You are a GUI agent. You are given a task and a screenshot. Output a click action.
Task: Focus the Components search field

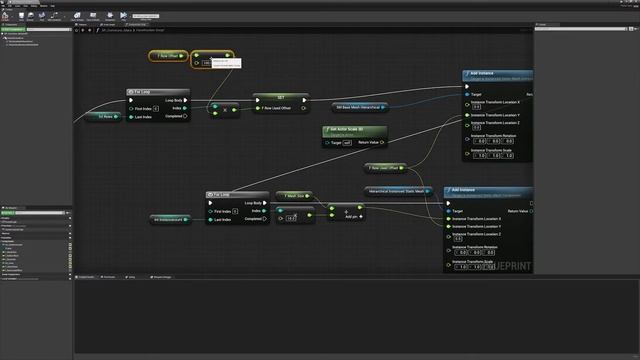point(49,29)
